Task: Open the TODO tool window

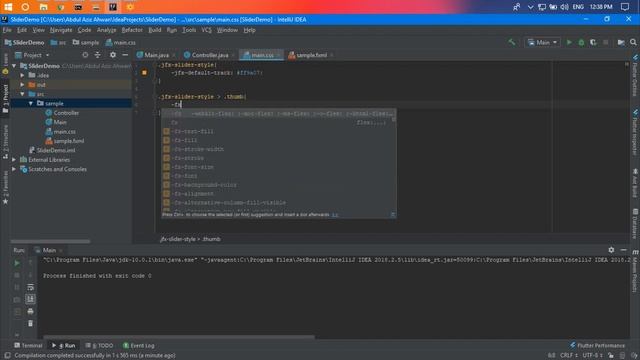Action: 99,345
